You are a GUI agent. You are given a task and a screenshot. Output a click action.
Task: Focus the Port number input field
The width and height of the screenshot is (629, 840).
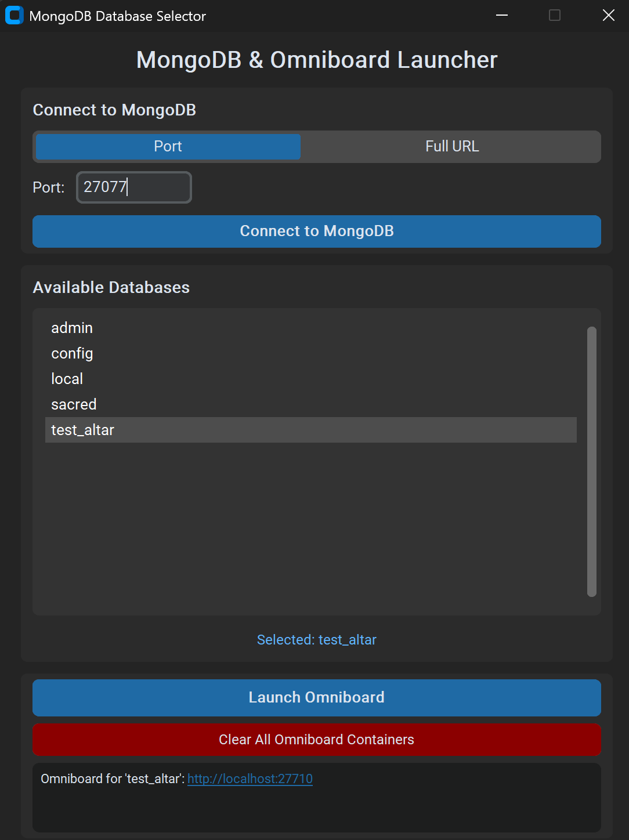[x=134, y=187]
